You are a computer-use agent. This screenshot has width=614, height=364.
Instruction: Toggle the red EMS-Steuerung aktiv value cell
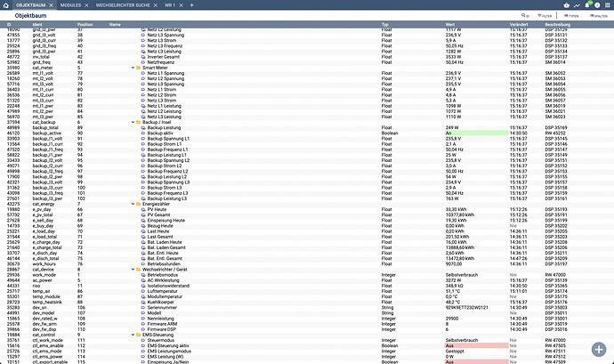click(477, 346)
